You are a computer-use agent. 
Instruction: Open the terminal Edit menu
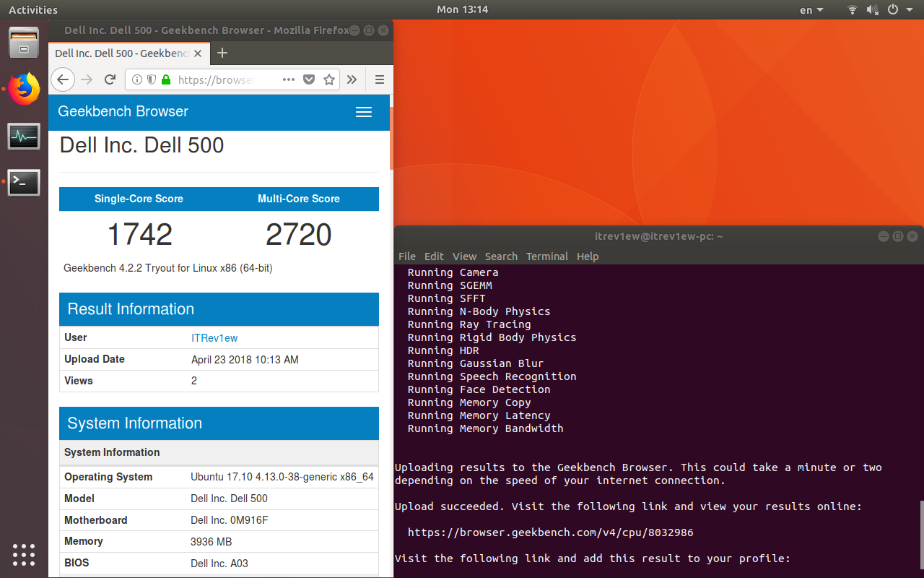coord(434,256)
